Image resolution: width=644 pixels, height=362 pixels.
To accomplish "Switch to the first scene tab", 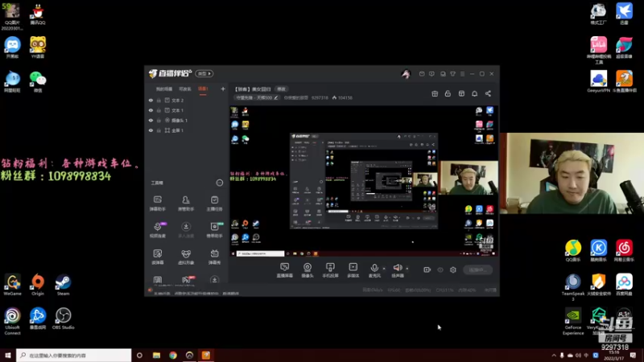I will 164,89.
